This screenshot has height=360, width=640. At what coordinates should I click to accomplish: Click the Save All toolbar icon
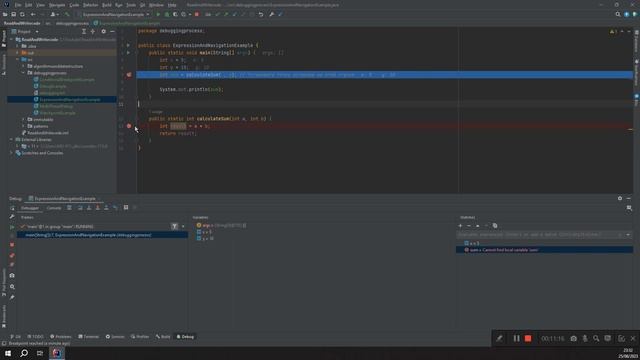(13, 14)
